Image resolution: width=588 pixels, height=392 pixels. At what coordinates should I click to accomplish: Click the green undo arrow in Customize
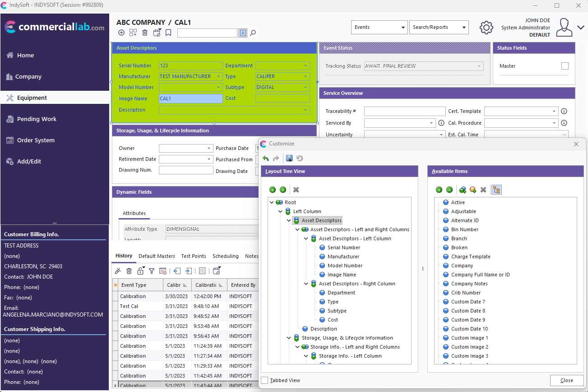[x=266, y=158]
